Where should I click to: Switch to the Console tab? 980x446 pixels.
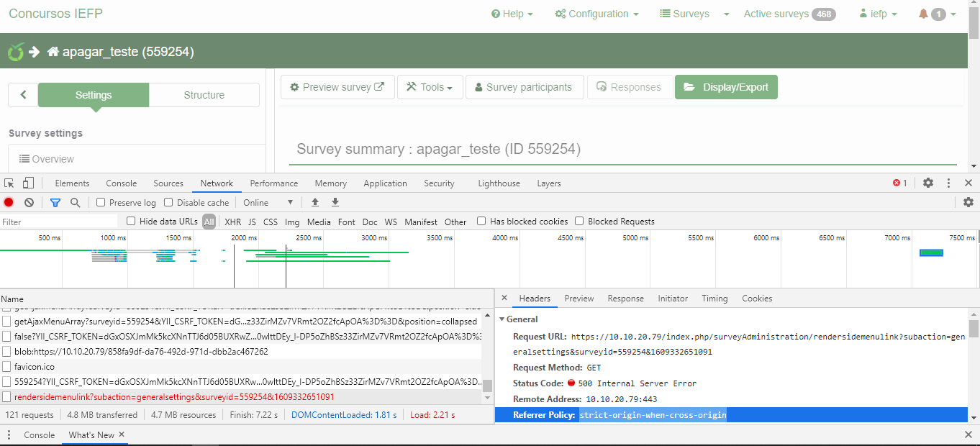coord(121,183)
